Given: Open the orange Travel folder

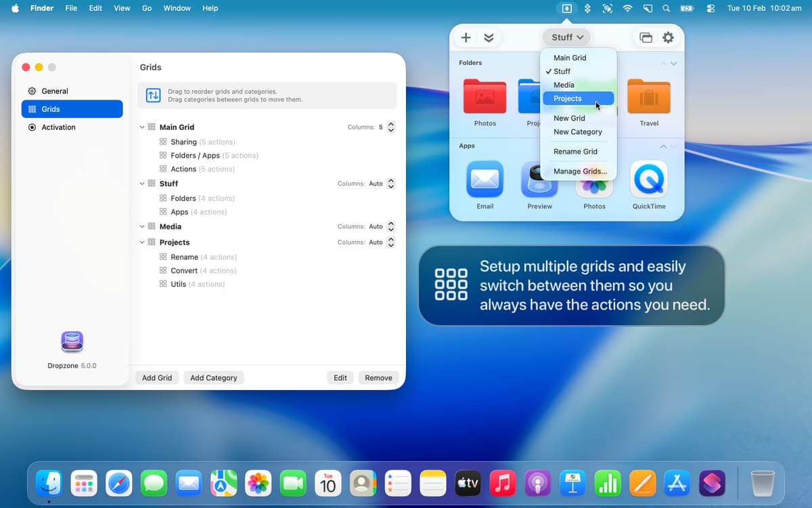Looking at the screenshot, I should [648, 97].
